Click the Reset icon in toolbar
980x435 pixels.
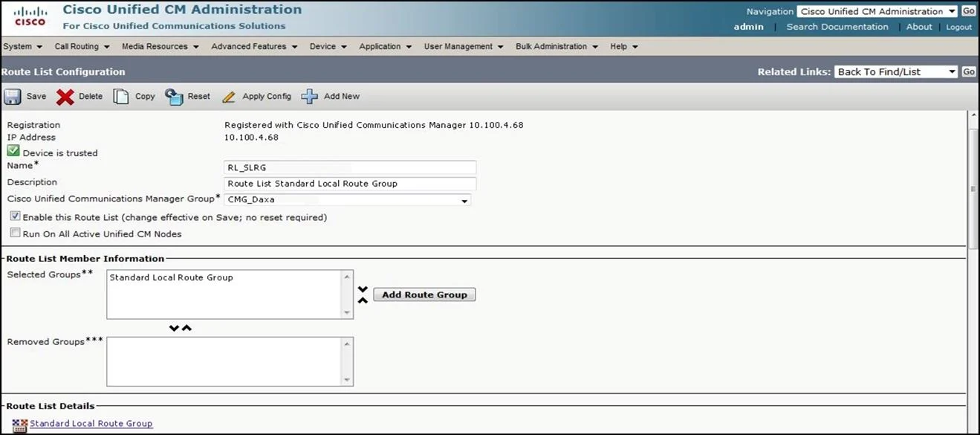174,97
